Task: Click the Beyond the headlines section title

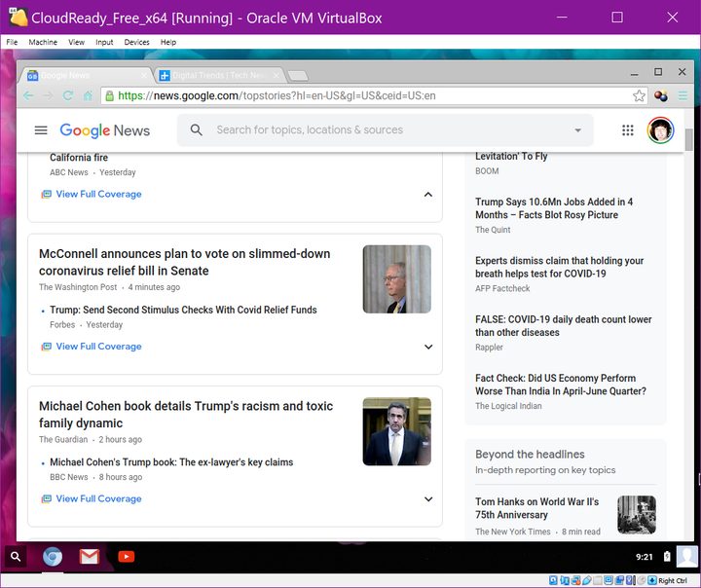Action: tap(530, 455)
